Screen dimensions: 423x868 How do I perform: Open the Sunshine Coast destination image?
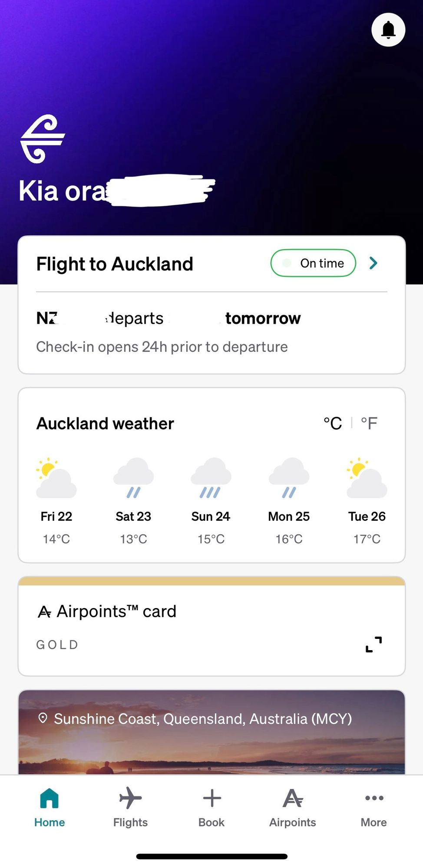(211, 732)
